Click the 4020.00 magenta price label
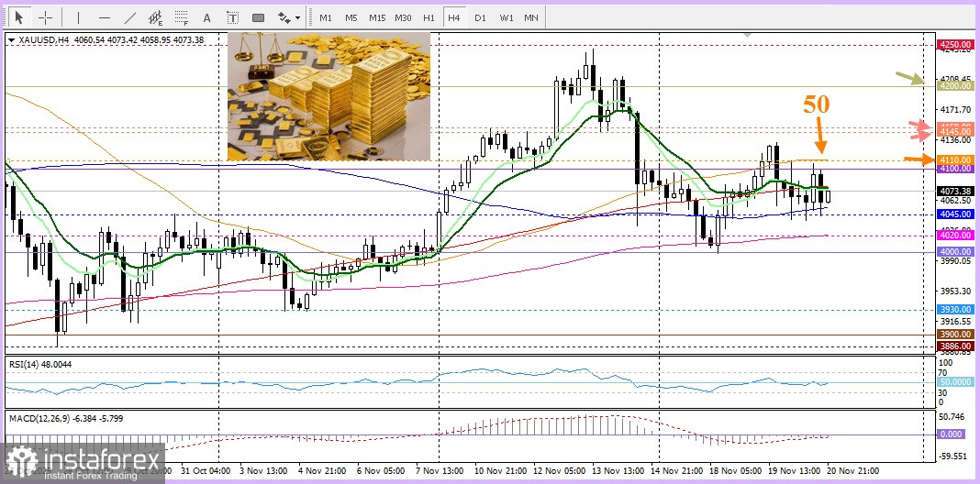 point(955,236)
